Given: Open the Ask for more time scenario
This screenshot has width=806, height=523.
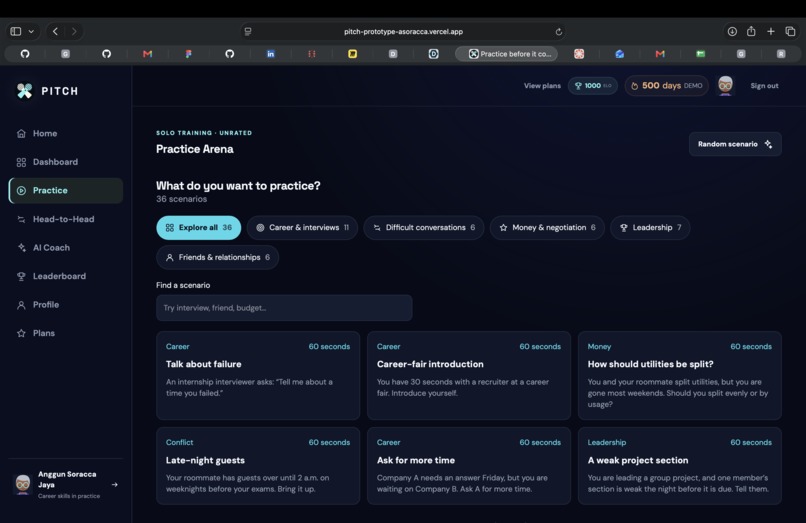Looking at the screenshot, I should 469,465.
